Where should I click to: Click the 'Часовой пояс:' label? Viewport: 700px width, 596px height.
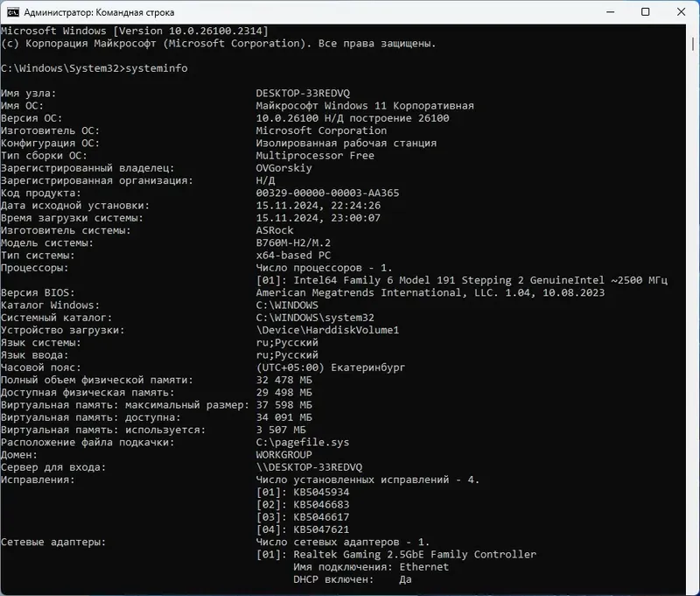point(41,368)
